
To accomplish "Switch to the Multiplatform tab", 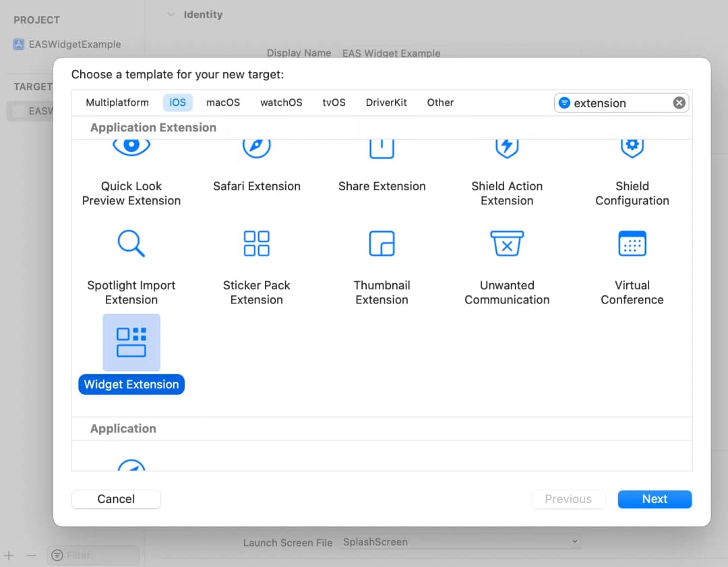I will click(117, 102).
